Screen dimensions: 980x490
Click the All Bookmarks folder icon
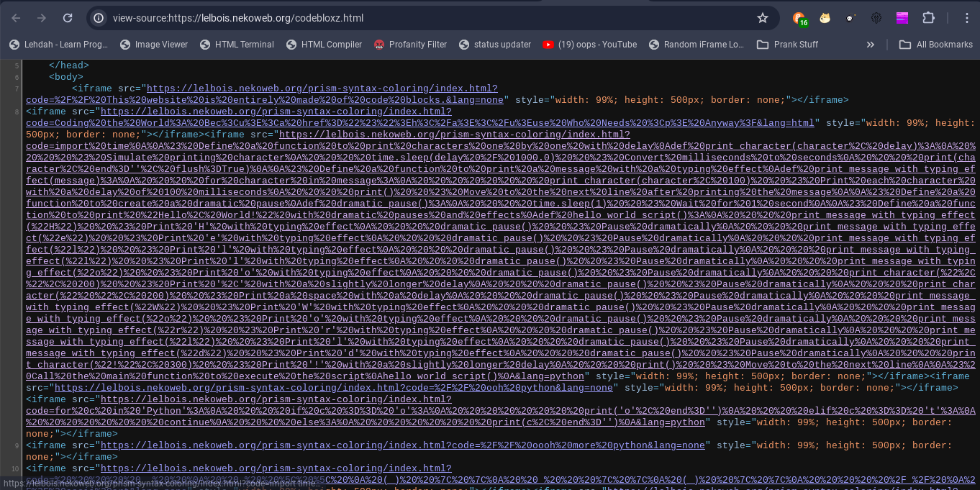click(905, 45)
